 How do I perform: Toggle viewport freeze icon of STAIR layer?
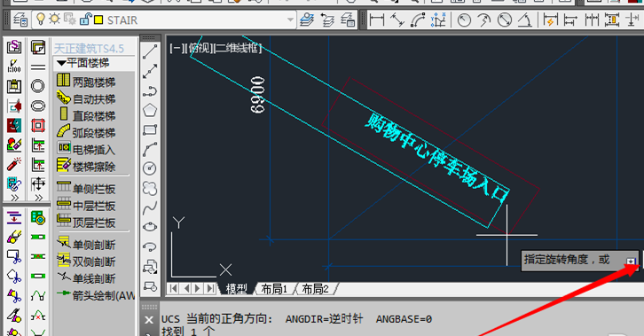coord(69,20)
